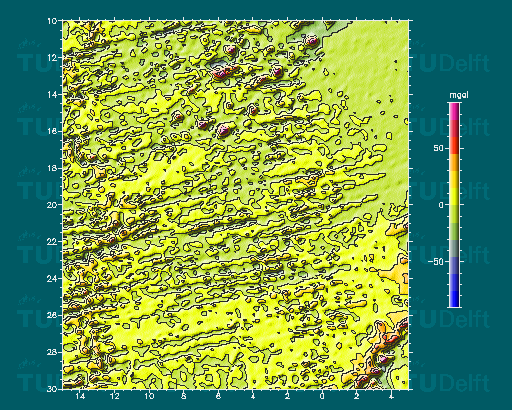The image size is (512, 410).
Task: Select the red anomaly peak near latitude 16, longitude 6
Action: pyautogui.click(x=224, y=129)
